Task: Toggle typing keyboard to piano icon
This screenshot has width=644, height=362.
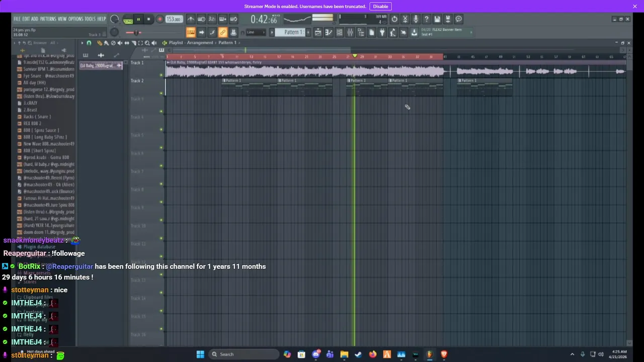Action: point(191,32)
